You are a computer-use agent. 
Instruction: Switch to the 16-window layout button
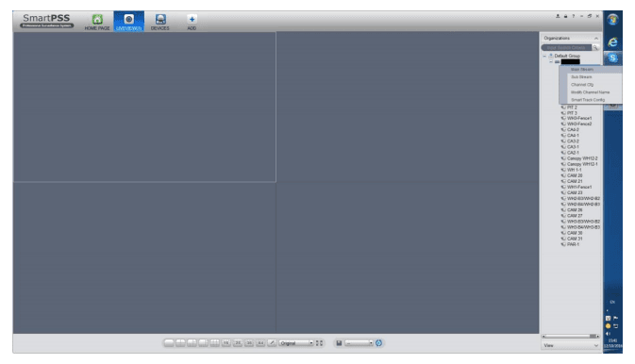pyautogui.click(x=226, y=343)
